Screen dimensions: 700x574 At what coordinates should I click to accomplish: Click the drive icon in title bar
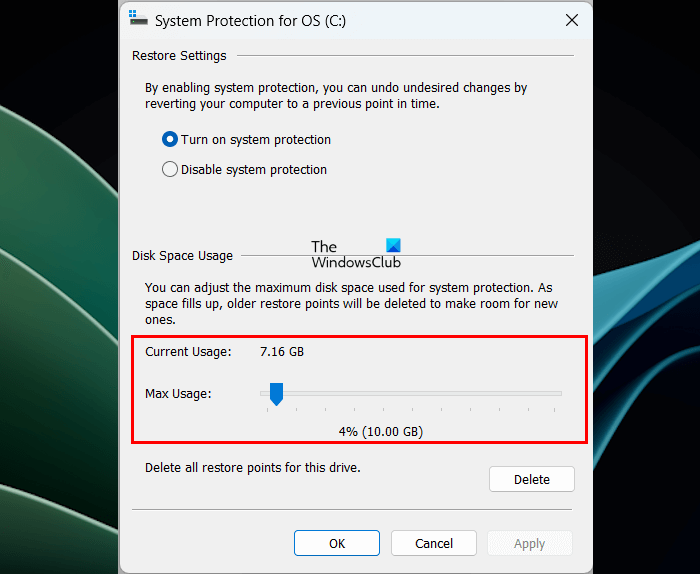(138, 19)
